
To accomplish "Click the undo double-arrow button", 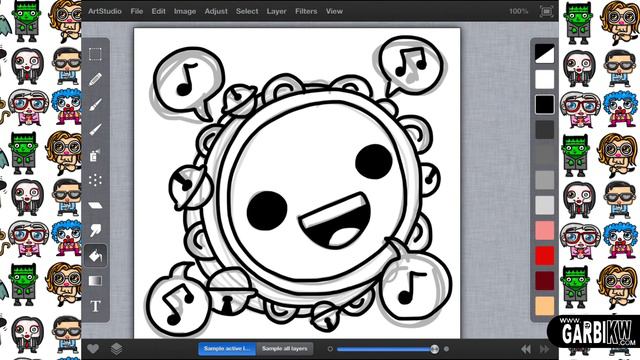I will (x=526, y=349).
